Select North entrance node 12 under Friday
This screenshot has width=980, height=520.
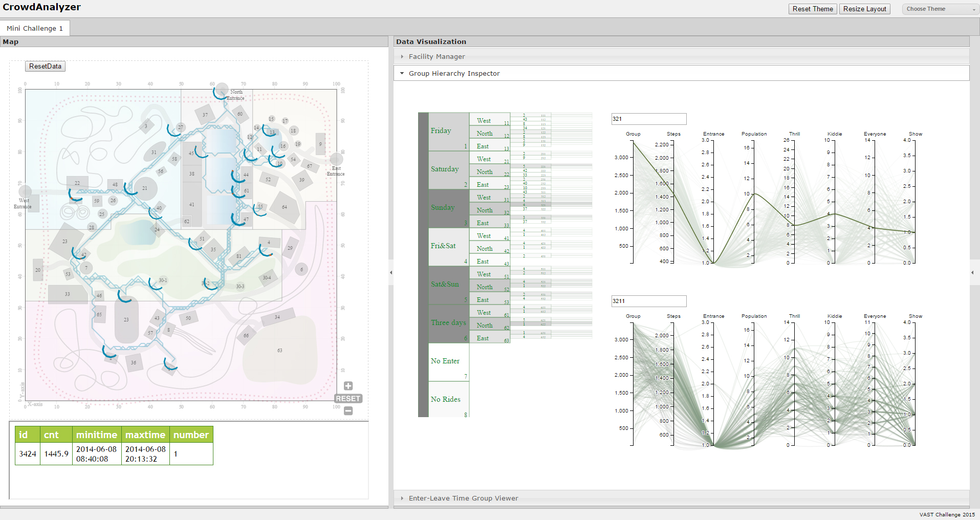[x=490, y=132]
